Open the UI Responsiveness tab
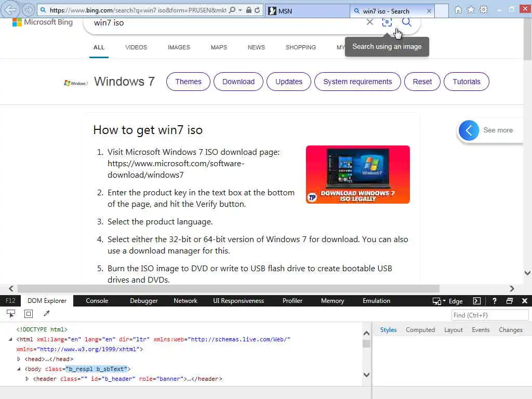 click(x=238, y=301)
